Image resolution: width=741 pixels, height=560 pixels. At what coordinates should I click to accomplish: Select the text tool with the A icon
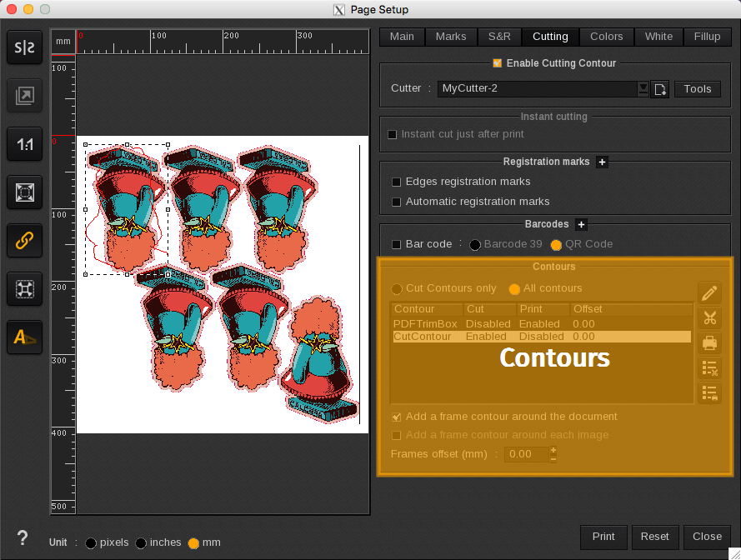pos(24,337)
